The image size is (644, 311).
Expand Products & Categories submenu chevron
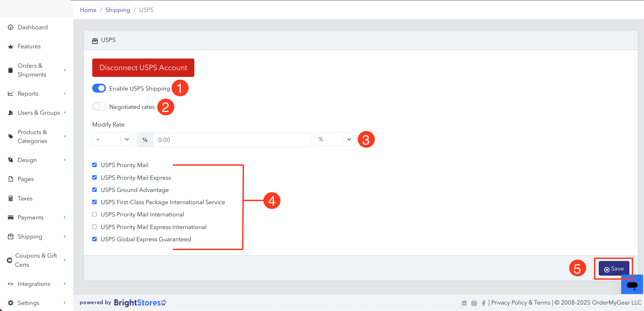point(65,136)
